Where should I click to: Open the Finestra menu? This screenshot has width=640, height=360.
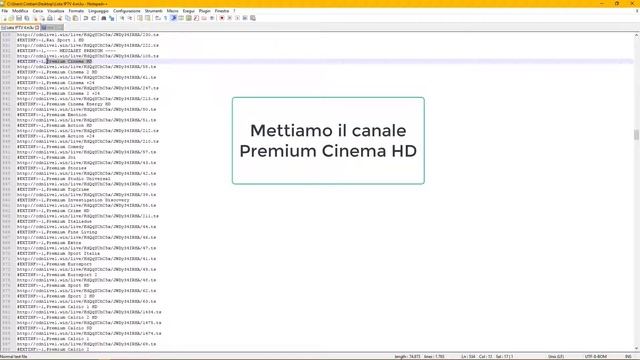point(222,11)
